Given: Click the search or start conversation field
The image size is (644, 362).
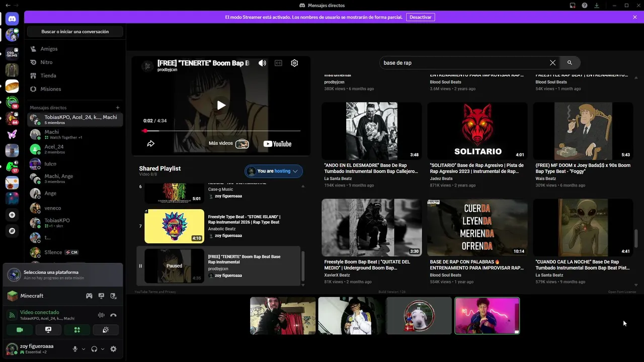Looking at the screenshot, I should click(x=75, y=32).
